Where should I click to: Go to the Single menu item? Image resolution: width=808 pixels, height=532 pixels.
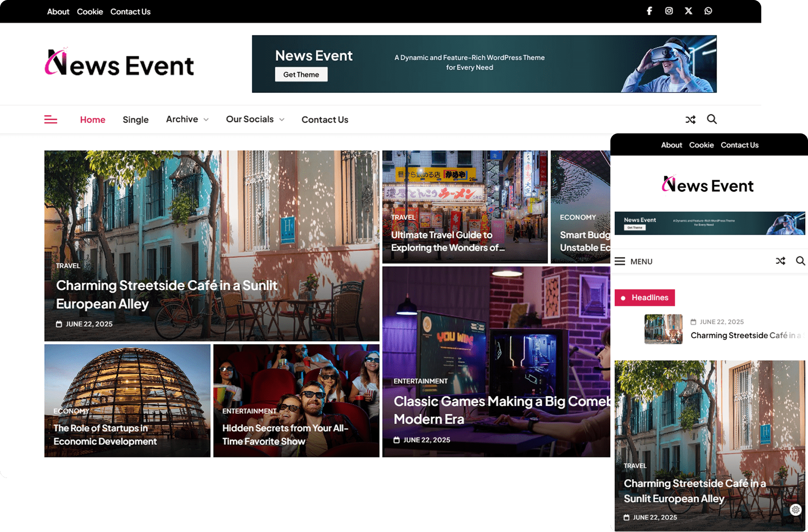135,120
